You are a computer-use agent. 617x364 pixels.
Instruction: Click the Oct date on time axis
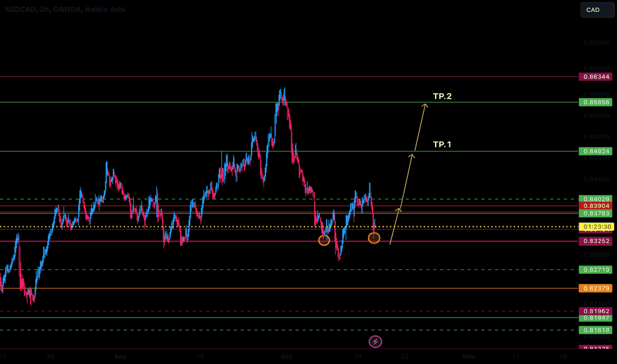tap(287, 357)
